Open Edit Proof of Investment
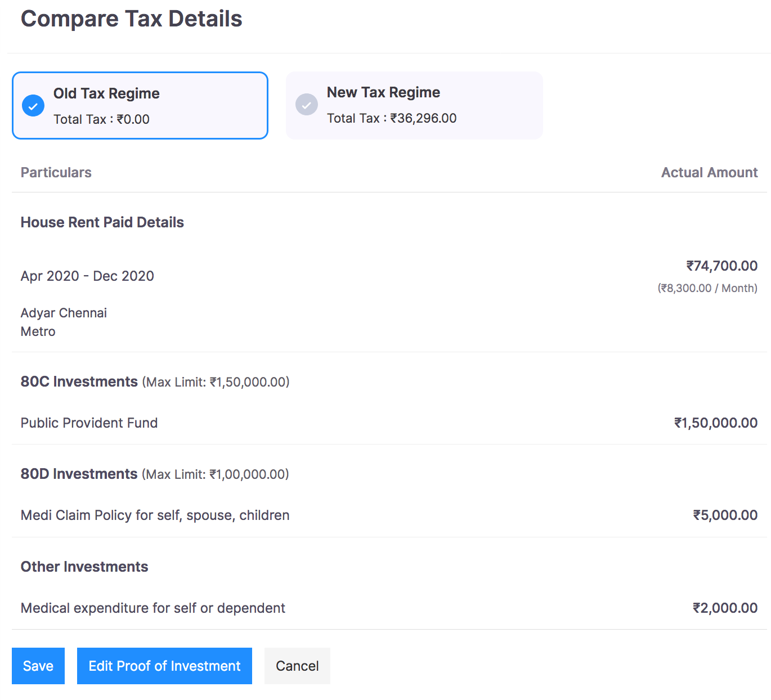Viewport: 771px width, 700px height. tap(164, 666)
